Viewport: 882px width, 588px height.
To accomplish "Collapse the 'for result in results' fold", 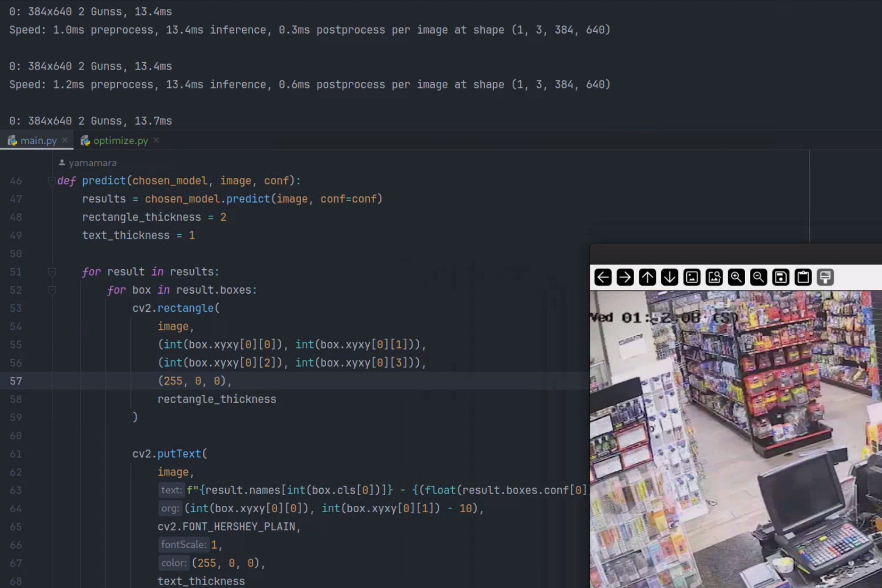I will pyautogui.click(x=52, y=272).
